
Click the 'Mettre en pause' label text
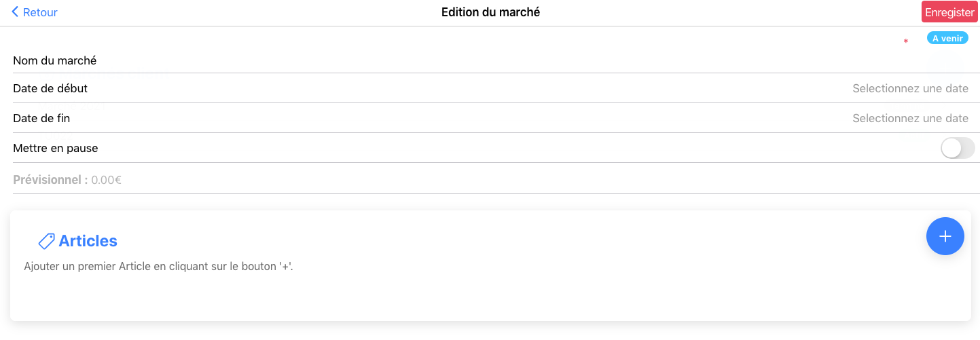(x=56, y=148)
